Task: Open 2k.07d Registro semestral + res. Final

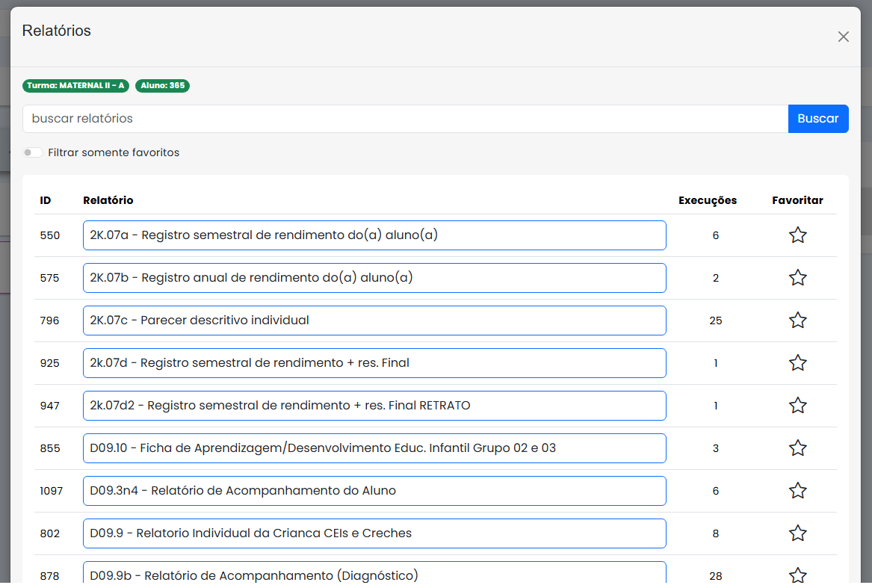Action: coord(374,362)
